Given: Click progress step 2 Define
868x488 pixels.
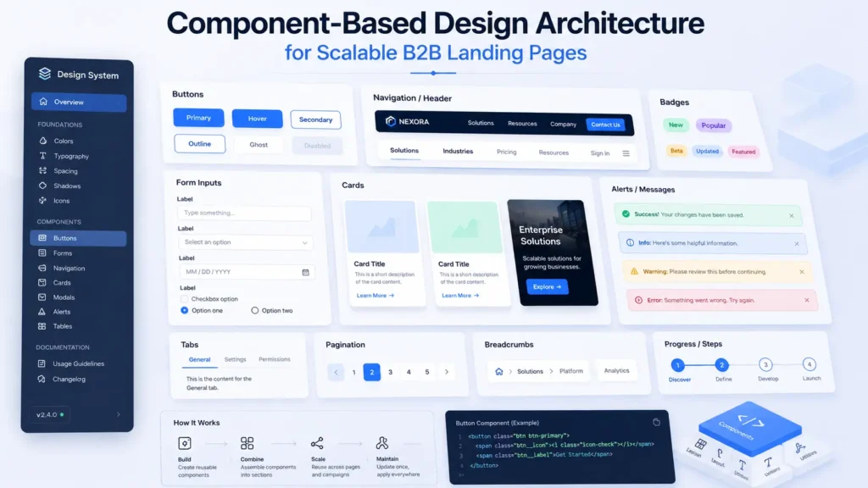Looking at the screenshot, I should [721, 364].
